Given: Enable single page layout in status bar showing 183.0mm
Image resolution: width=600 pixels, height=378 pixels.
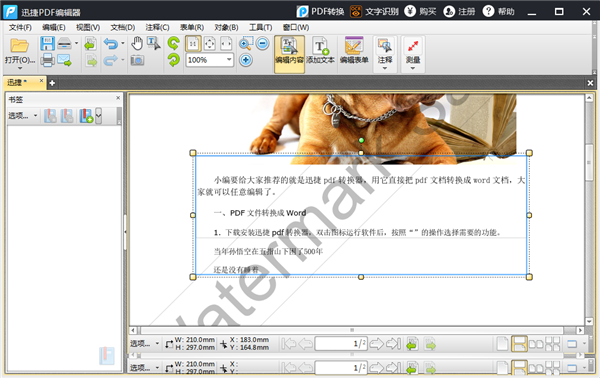Looking at the screenshot, I should [x=502, y=344].
